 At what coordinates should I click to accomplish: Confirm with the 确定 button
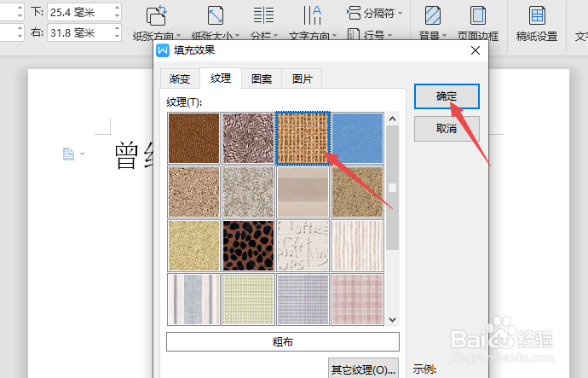pyautogui.click(x=447, y=96)
